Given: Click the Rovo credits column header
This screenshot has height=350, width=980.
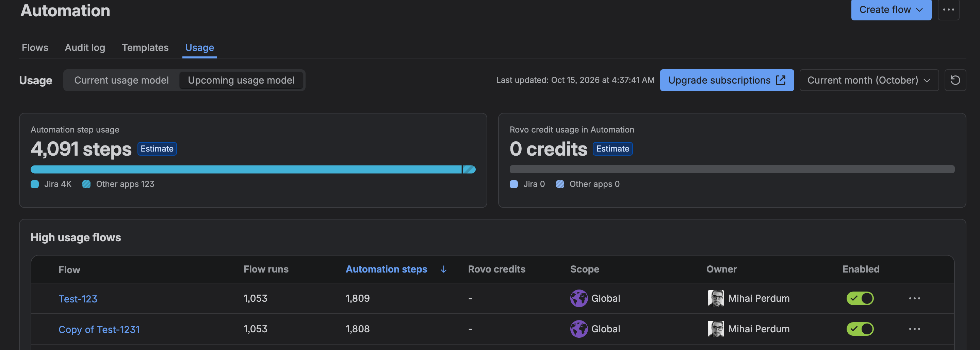Looking at the screenshot, I should click(x=496, y=269).
